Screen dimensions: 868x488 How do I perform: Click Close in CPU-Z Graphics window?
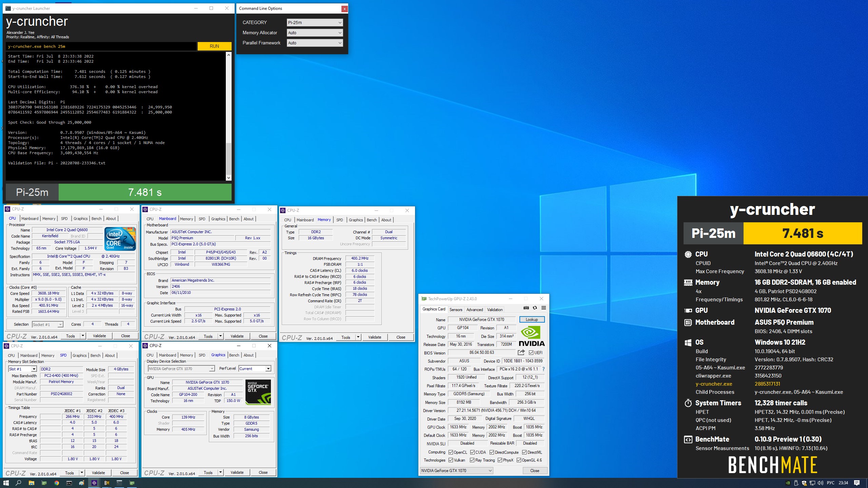click(263, 472)
